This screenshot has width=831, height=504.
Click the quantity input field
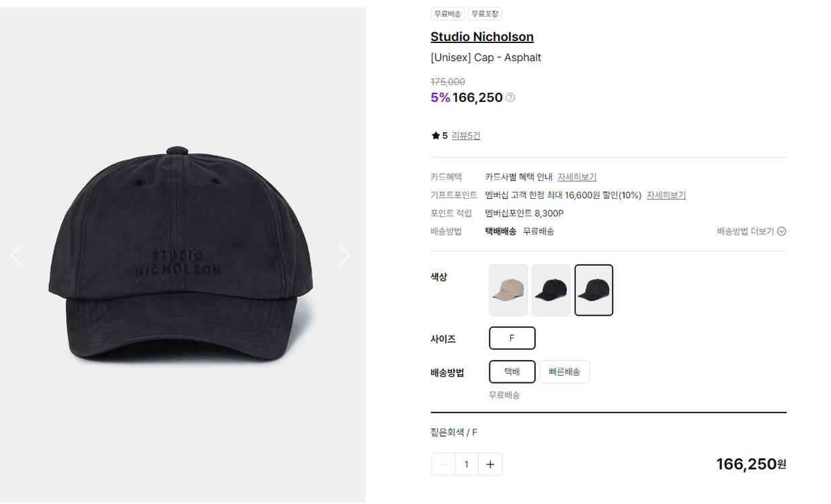point(467,464)
